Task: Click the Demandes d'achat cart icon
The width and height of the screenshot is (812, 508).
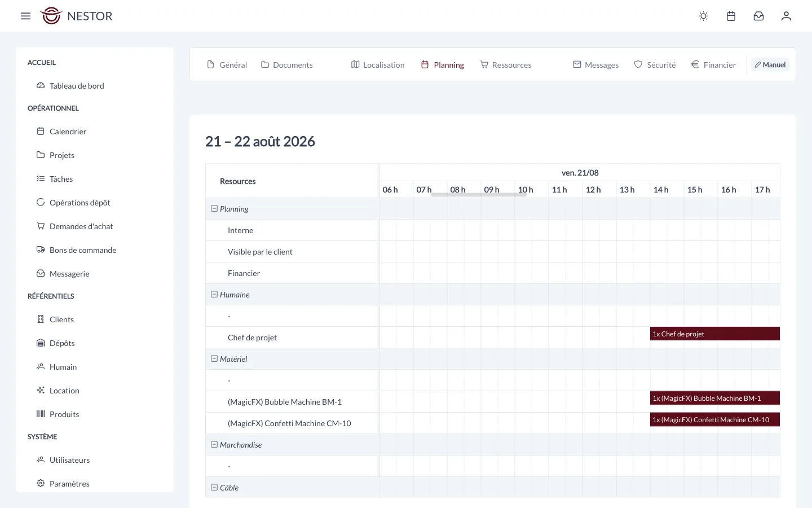Action: click(41, 226)
